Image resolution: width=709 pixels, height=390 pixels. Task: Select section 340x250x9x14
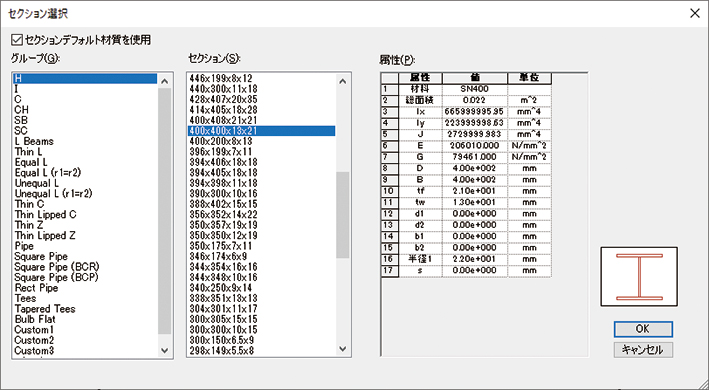pyautogui.click(x=261, y=287)
